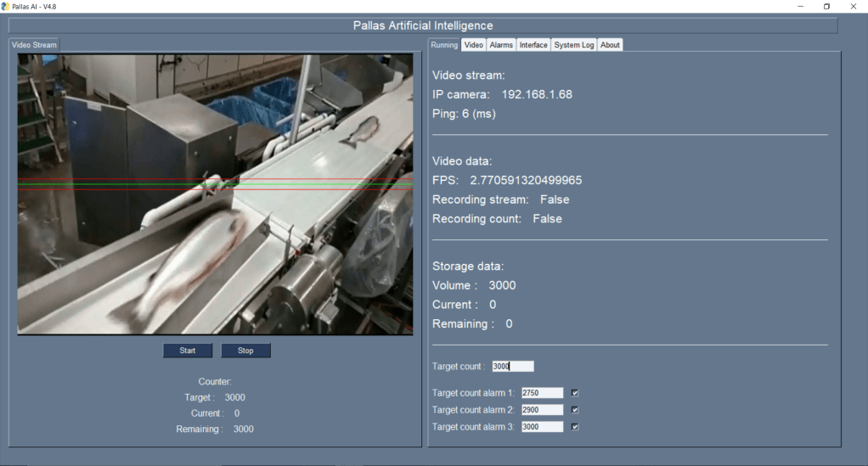Select the Video Stream tab

pos(34,45)
